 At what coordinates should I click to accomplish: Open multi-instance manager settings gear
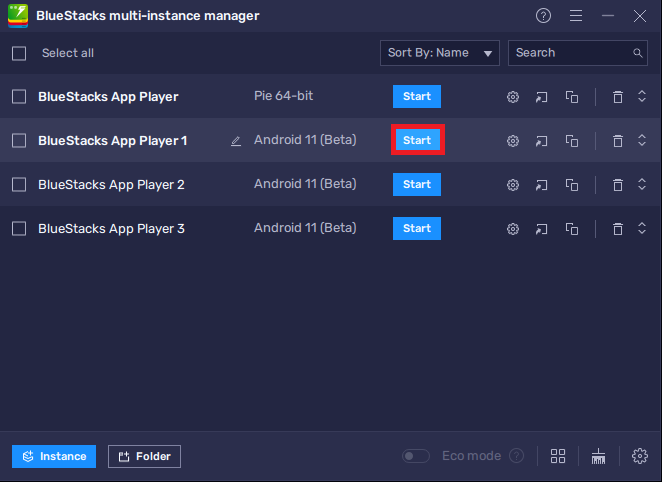(x=640, y=456)
